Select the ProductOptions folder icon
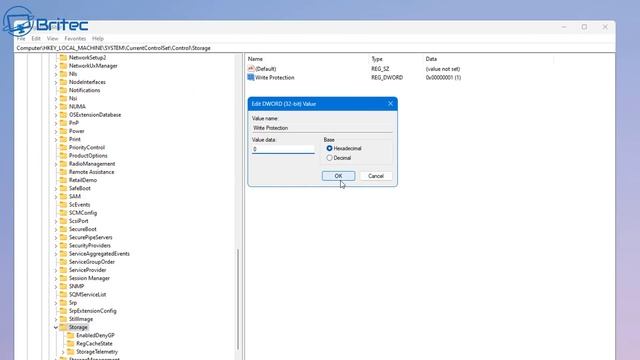Viewport: 640px width, 360px height. tap(63, 156)
